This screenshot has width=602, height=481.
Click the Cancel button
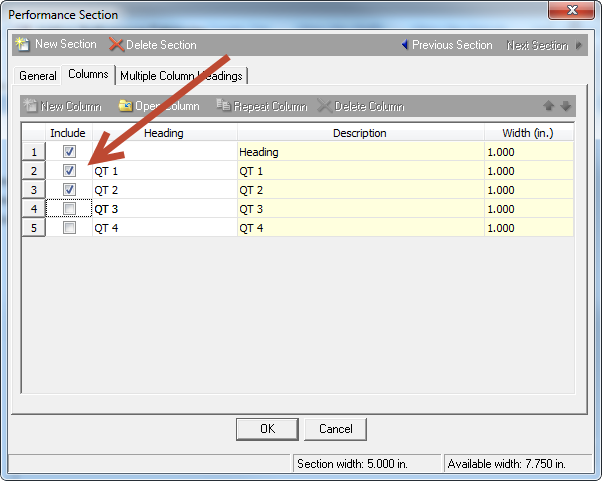(x=336, y=429)
